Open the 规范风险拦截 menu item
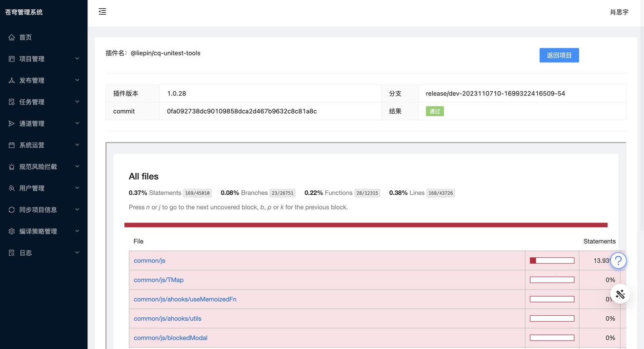 (38, 166)
